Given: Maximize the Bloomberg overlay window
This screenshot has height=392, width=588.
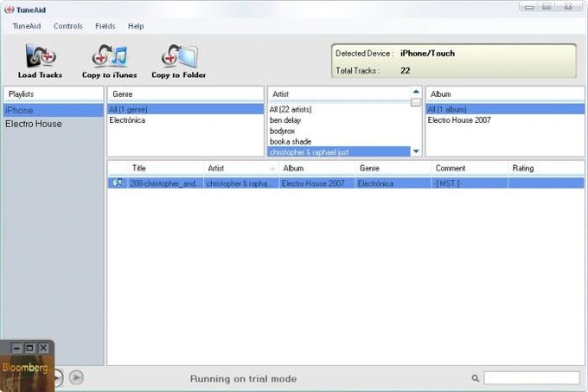Looking at the screenshot, I should point(29,348).
